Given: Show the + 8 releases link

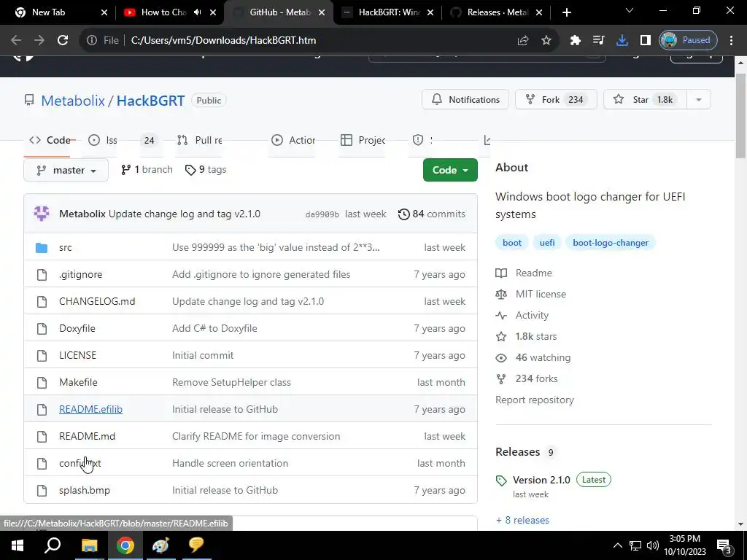Looking at the screenshot, I should (x=522, y=520).
